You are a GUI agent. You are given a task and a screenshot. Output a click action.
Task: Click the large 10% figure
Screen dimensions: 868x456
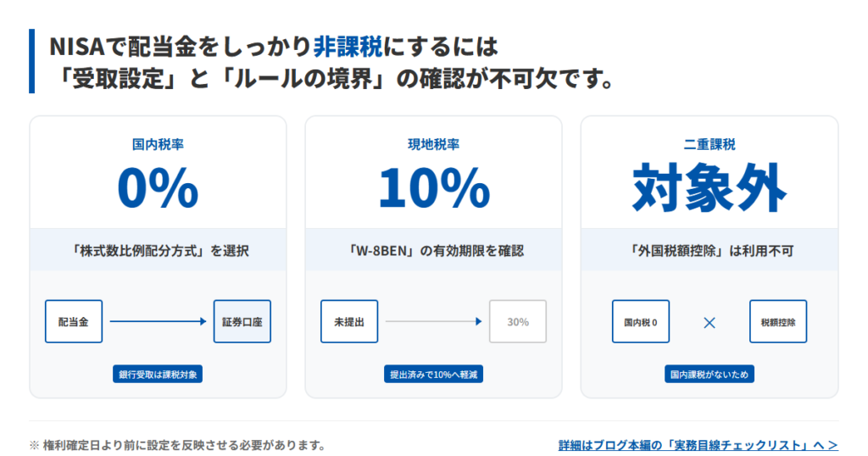tap(434, 187)
